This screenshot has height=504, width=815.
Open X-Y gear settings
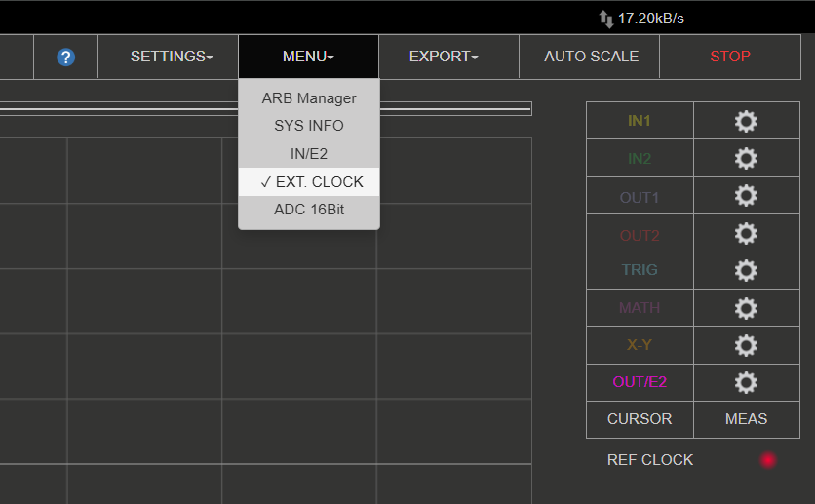(746, 345)
